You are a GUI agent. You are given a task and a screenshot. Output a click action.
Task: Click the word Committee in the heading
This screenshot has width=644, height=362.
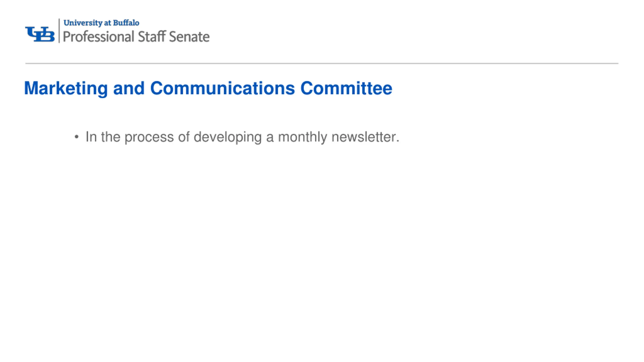click(x=346, y=88)
